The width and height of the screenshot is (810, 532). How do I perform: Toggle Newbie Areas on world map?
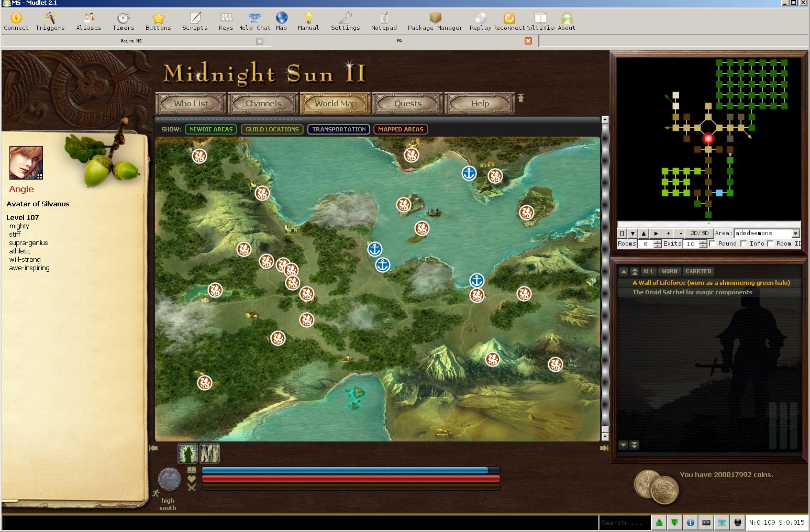point(211,129)
